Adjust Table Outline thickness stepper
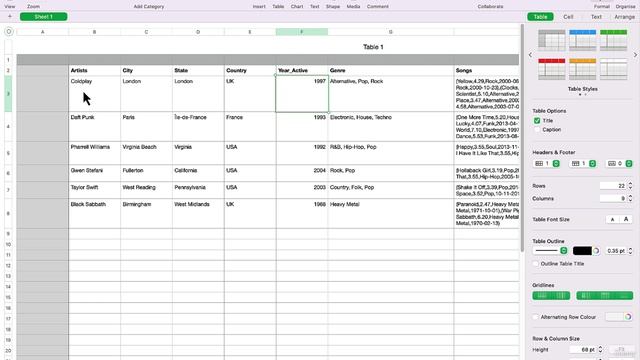Image resolution: width=640 pixels, height=360 pixels. pos(630,251)
